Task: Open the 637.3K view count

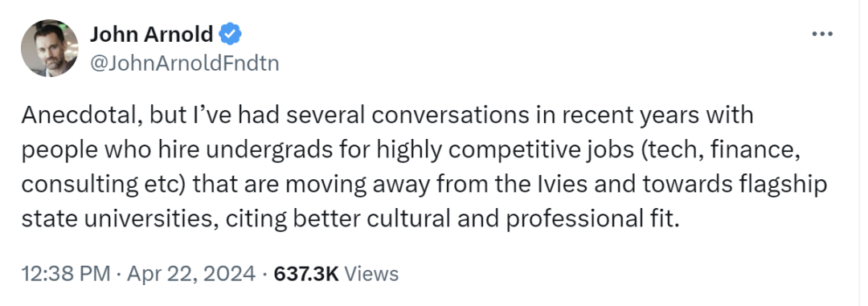Action: [307, 274]
